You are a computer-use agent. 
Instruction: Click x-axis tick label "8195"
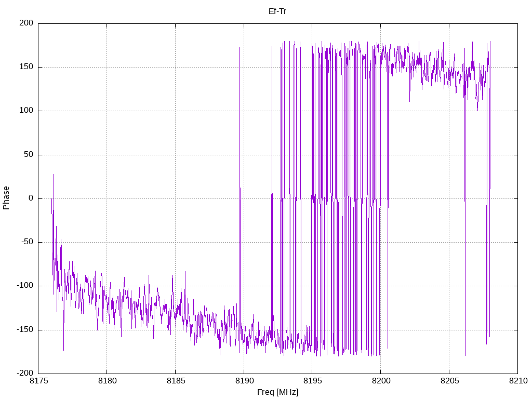pos(312,381)
